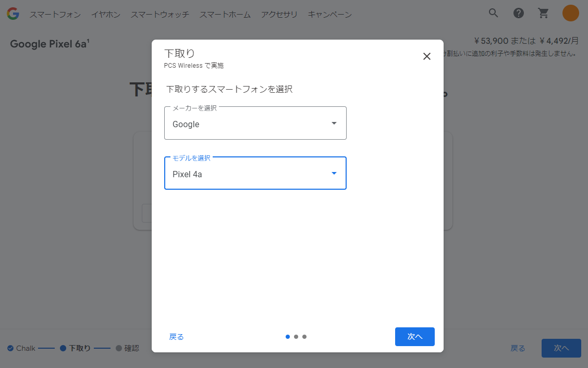Click 戻る link in the page footer
Screen dimensions: 588x368
[518, 348]
